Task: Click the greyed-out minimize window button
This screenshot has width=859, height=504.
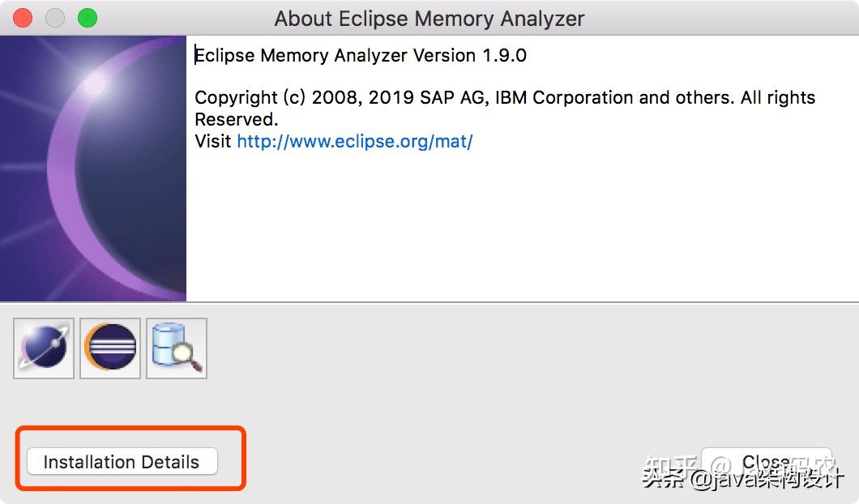Action: 55,18
